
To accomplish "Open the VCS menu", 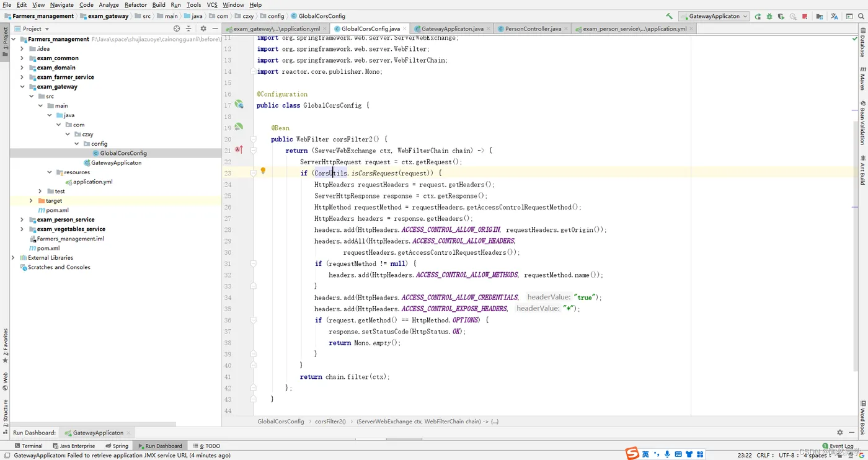I will tap(212, 4).
